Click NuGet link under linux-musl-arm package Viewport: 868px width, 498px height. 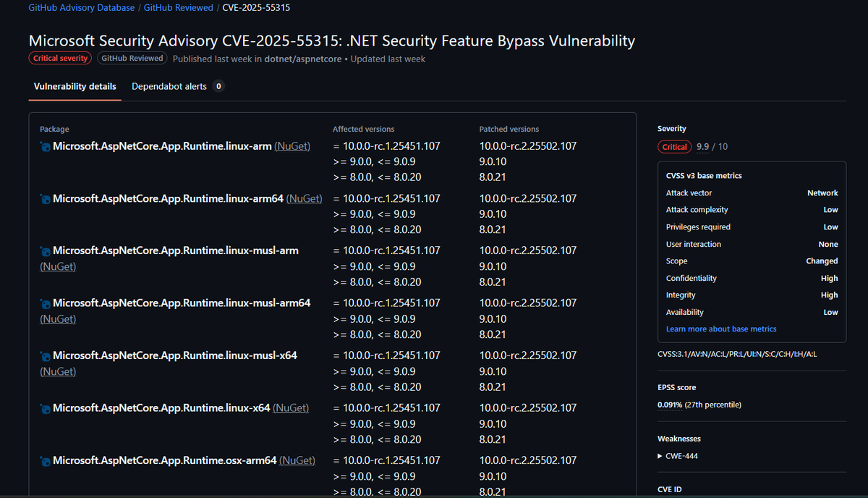click(x=58, y=266)
